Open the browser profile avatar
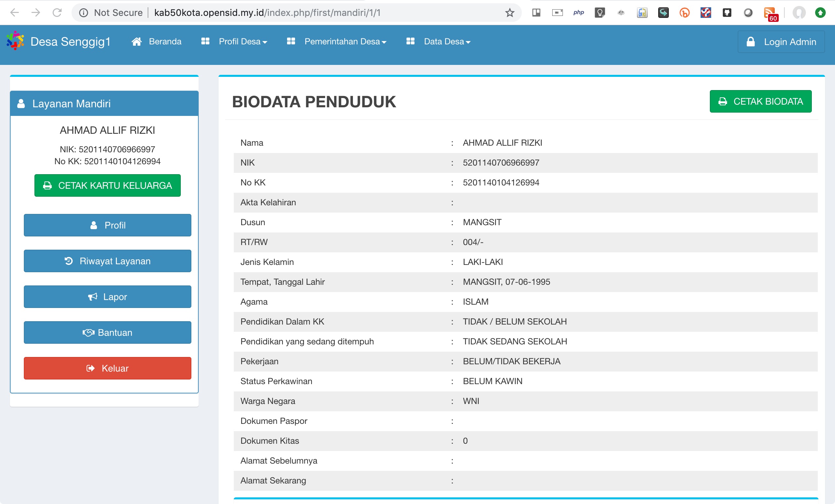 tap(799, 13)
